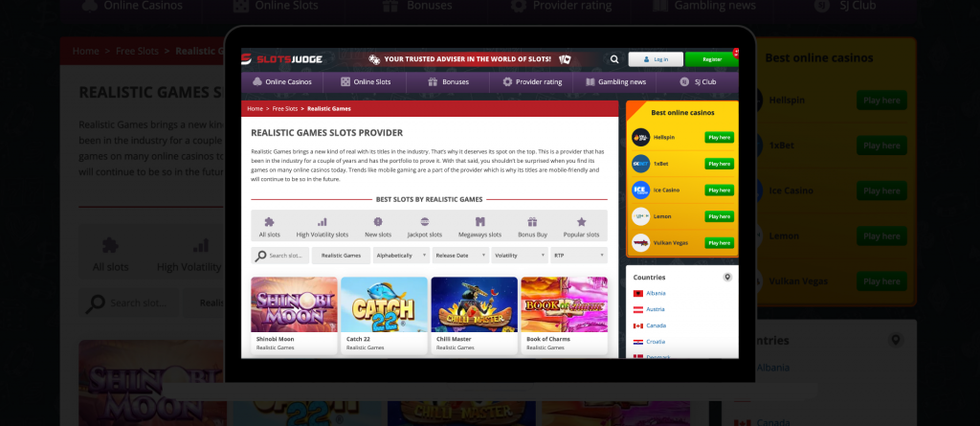The width and height of the screenshot is (980, 426).
Task: Click Play here for Lemon in background page
Action: coord(881,235)
